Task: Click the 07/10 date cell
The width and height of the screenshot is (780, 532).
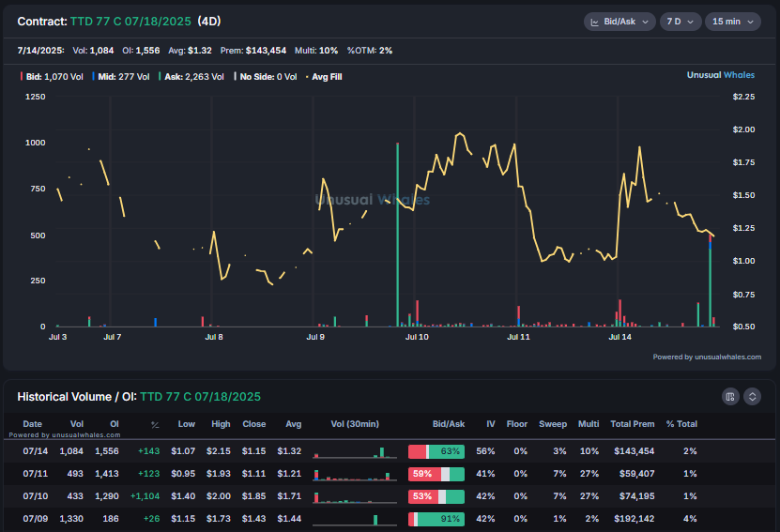Action: coord(36,495)
